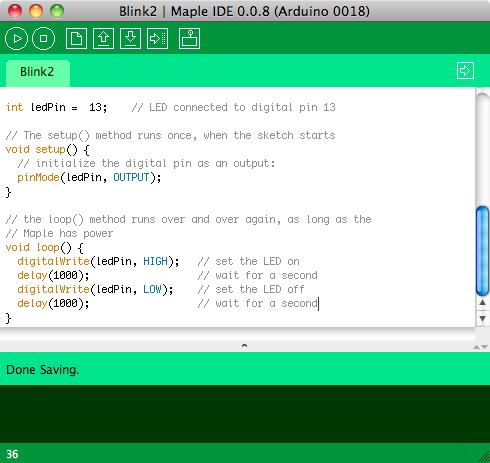
Task: Click the Verify/Compile play icon
Action: coord(16,39)
